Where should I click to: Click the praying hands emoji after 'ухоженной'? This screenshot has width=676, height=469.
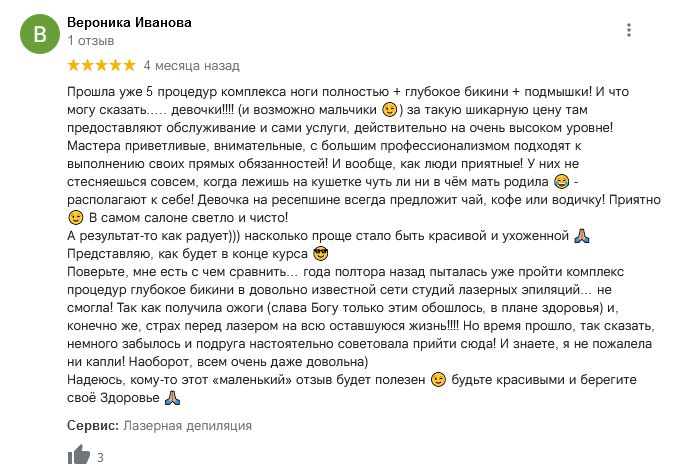[582, 236]
